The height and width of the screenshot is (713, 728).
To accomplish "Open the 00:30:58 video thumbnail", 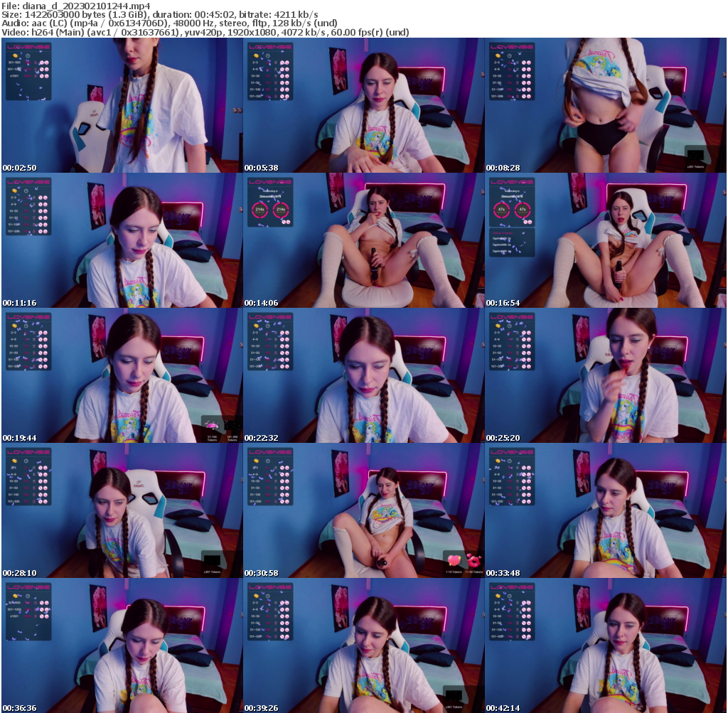I will point(364,512).
